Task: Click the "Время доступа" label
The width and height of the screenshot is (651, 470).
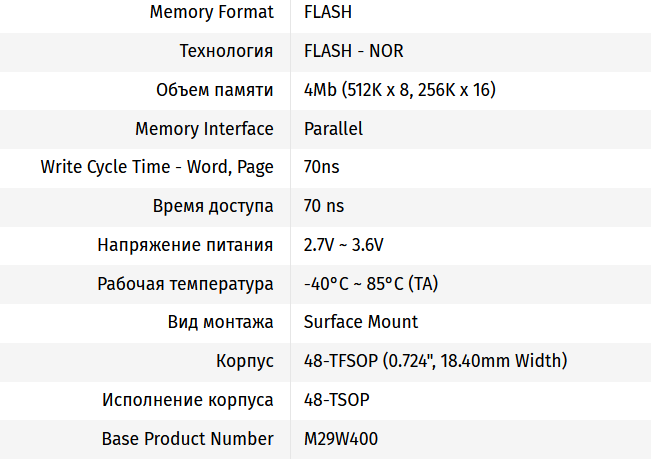Action: tap(213, 206)
